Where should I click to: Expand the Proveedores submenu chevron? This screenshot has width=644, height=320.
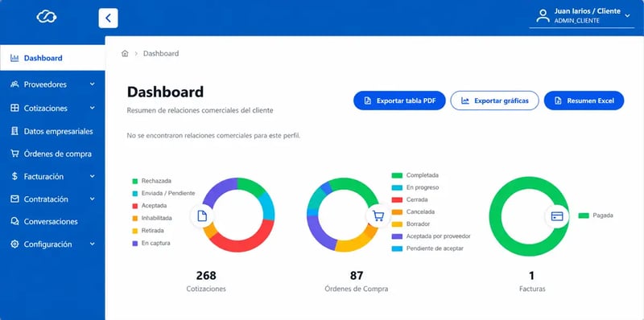pyautogui.click(x=93, y=84)
